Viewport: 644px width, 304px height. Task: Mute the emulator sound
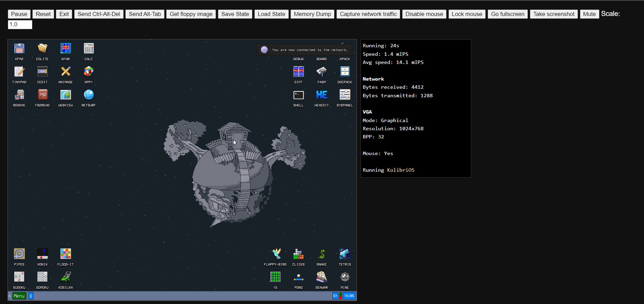click(x=589, y=14)
